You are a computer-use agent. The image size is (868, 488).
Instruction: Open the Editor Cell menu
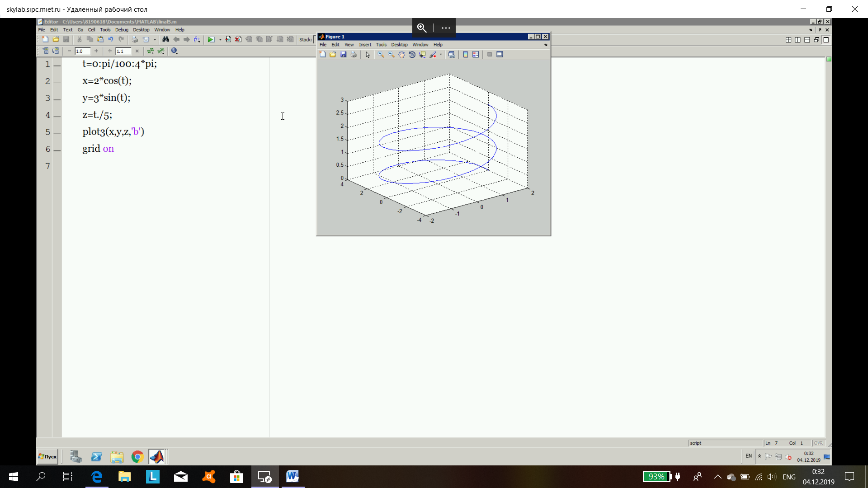[92, 30]
